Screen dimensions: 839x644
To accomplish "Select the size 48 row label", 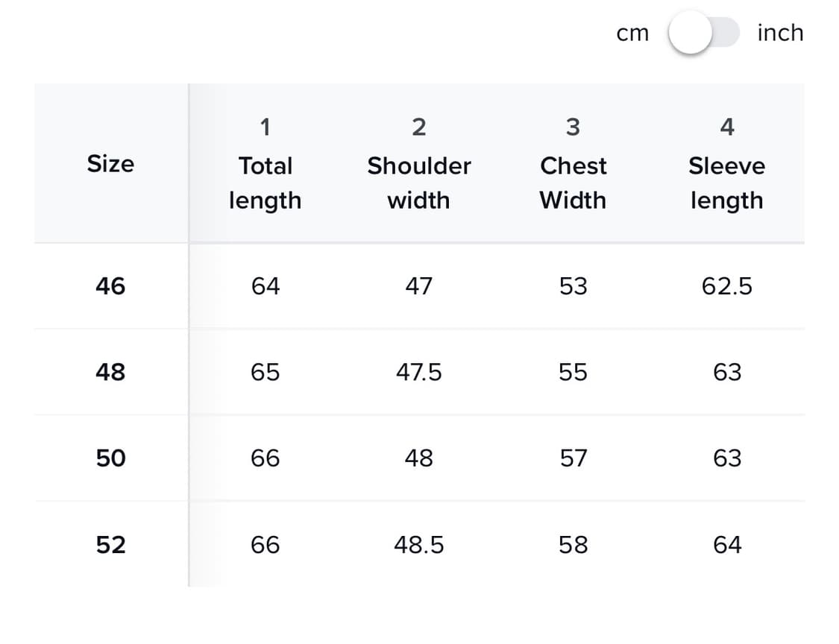I will click(110, 372).
